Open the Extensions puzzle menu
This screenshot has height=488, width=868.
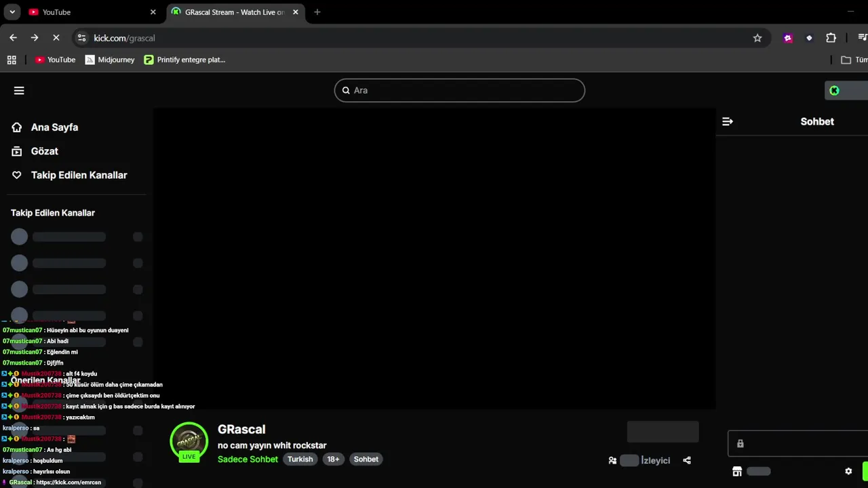831,38
